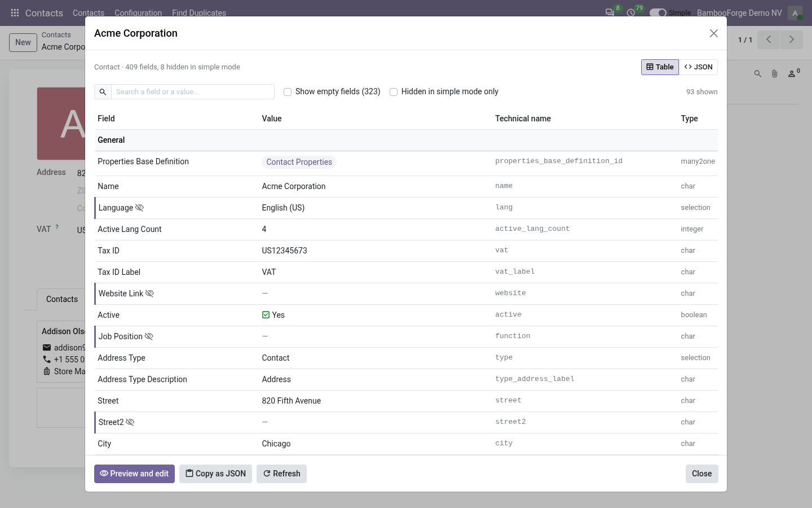812x508 pixels.
Task: Click the New record button
Action: click(23, 42)
